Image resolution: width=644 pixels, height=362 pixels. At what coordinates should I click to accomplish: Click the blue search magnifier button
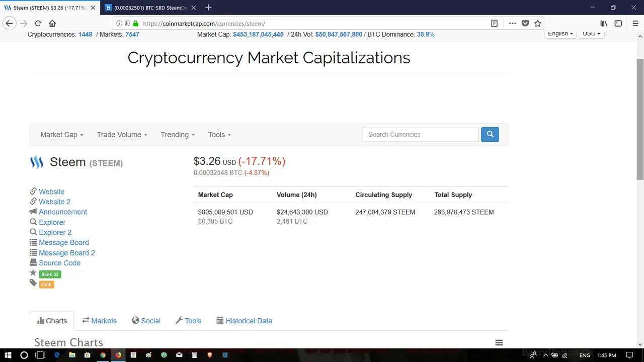pos(490,134)
